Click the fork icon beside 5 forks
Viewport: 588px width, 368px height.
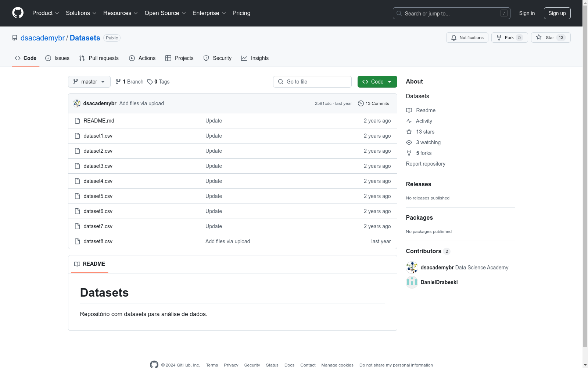[409, 153]
